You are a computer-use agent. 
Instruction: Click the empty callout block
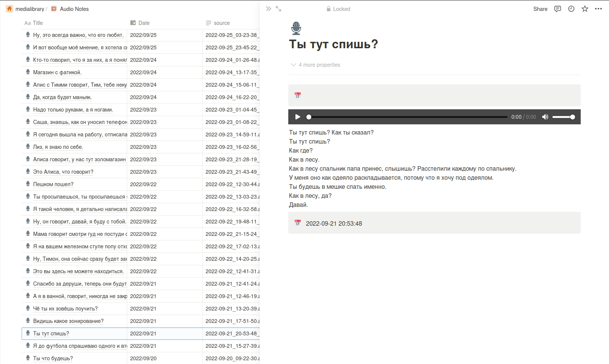(434, 95)
